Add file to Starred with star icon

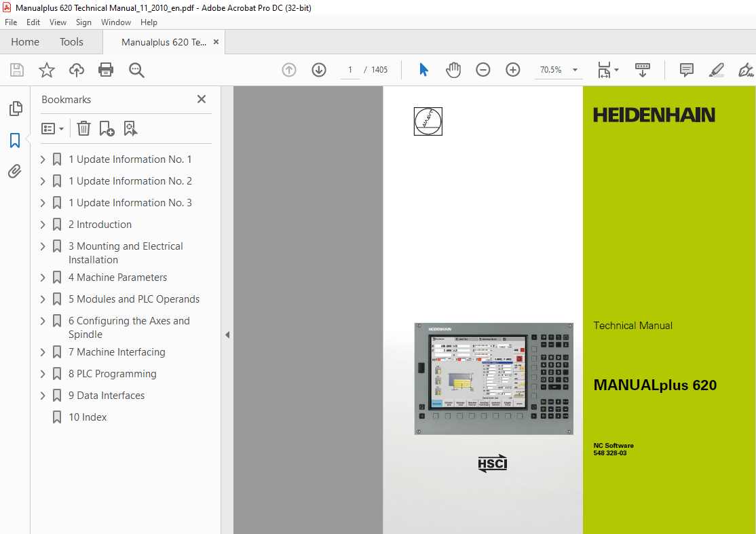pyautogui.click(x=47, y=70)
